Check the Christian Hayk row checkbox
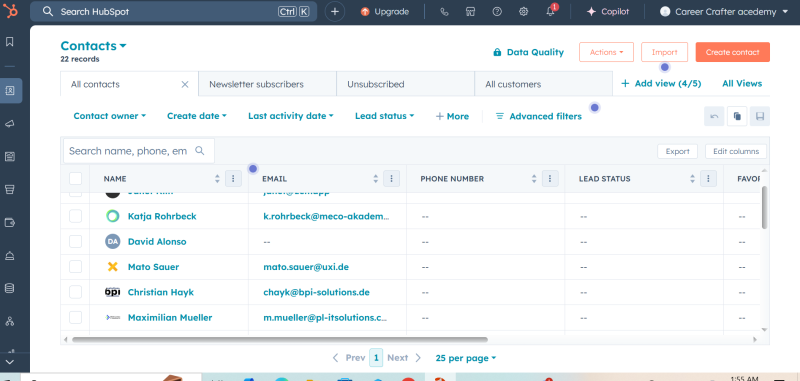The width and height of the screenshot is (800, 381). pyautogui.click(x=76, y=292)
